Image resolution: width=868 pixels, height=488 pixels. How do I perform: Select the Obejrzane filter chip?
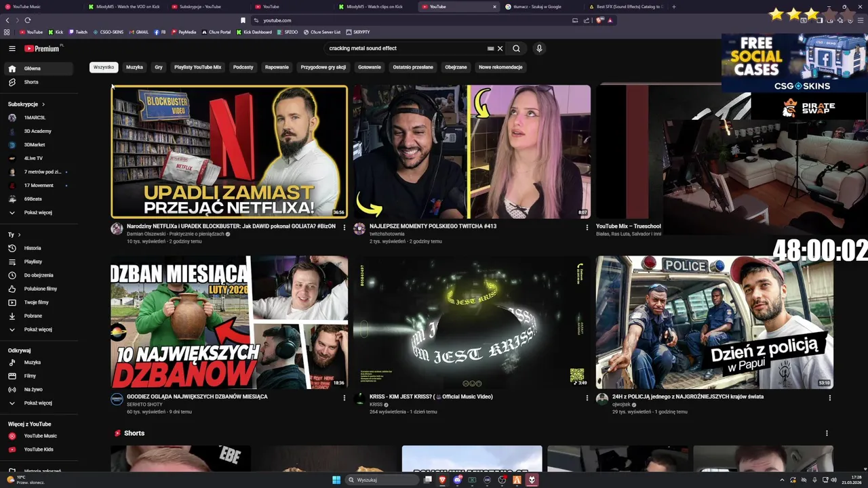click(x=456, y=67)
